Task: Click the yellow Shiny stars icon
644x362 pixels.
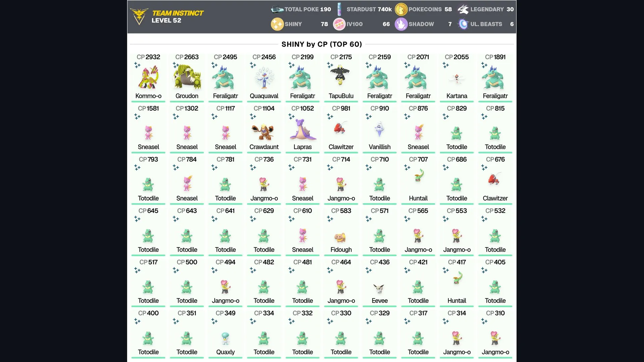Action: coord(277,24)
